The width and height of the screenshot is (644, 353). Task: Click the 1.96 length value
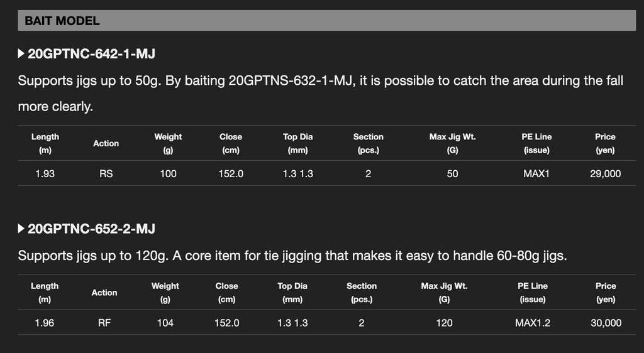(45, 323)
